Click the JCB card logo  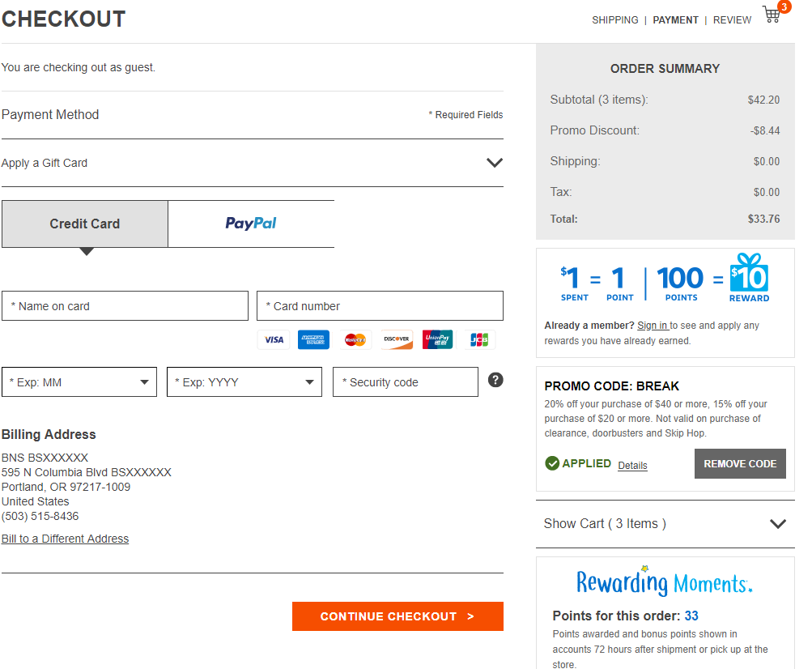[x=478, y=340]
